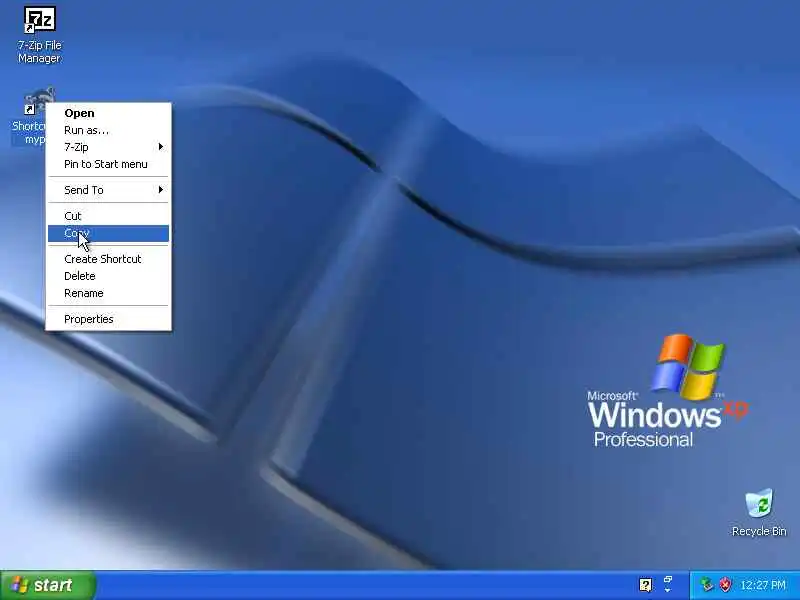Choose Delete in the context menu

[108, 276]
